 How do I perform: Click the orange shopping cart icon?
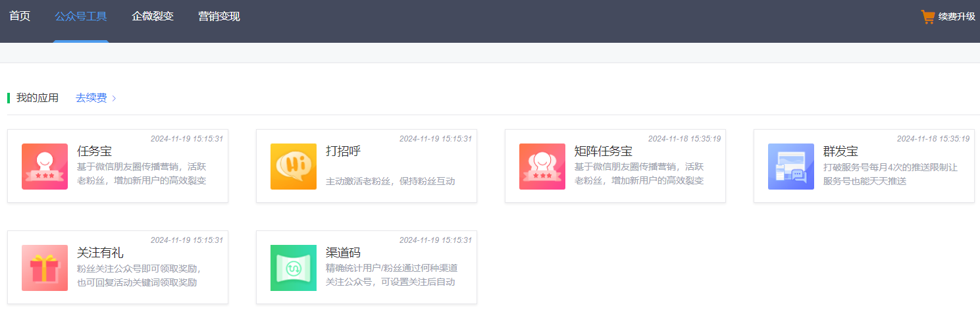tap(928, 16)
